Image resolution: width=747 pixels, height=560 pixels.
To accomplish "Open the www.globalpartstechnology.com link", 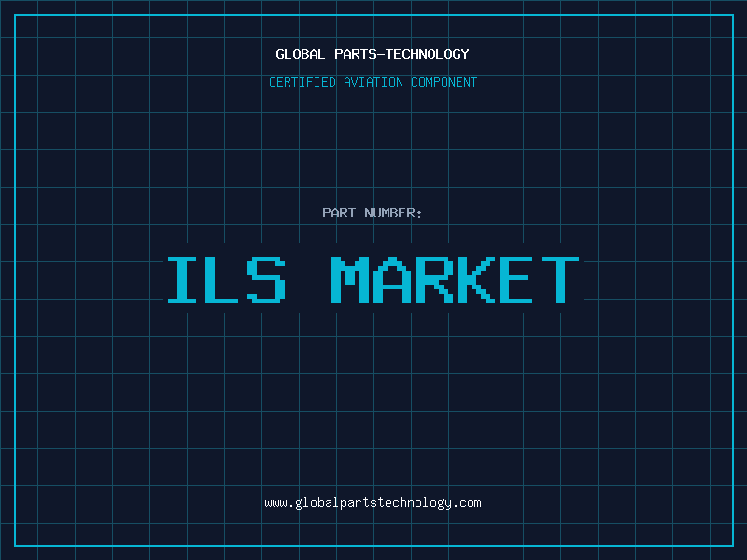I will tap(373, 503).
